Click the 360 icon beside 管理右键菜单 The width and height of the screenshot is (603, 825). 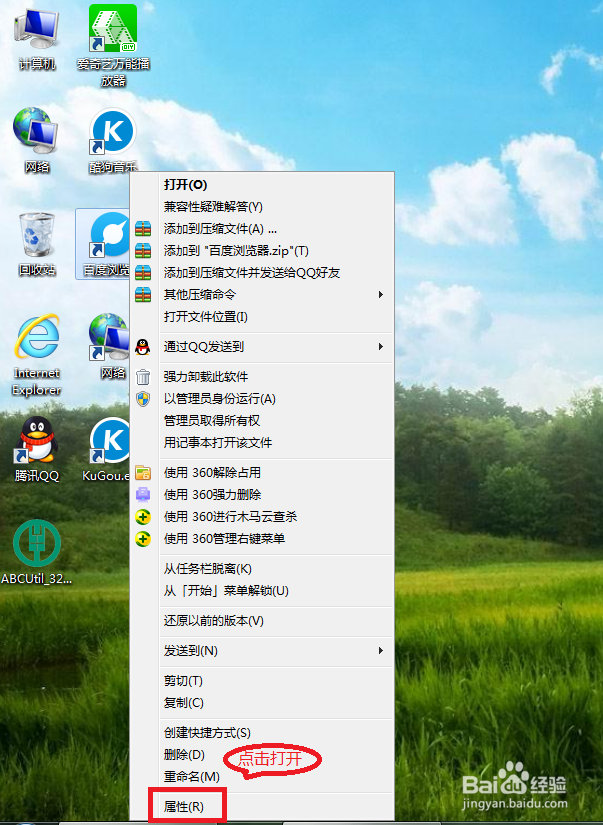click(143, 539)
